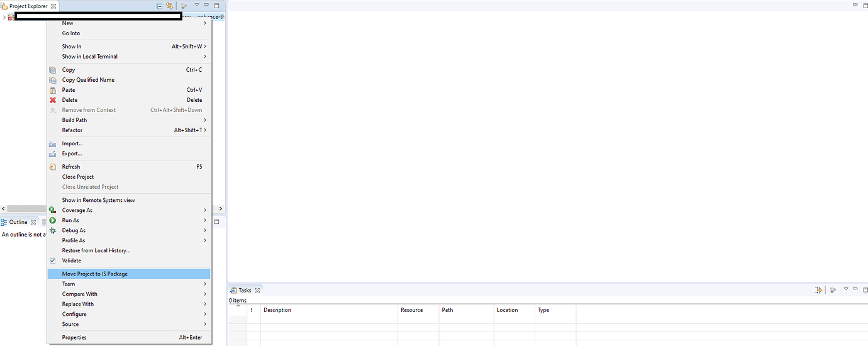
Task: Open the Run As submenu
Action: 129,220
